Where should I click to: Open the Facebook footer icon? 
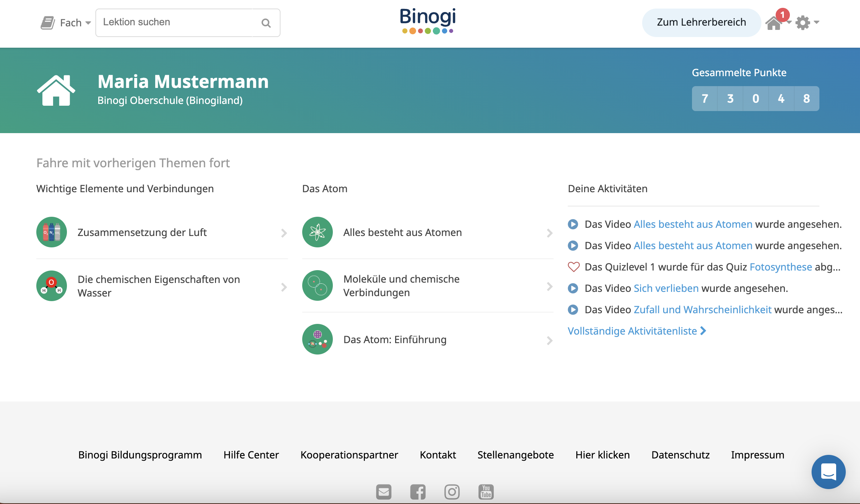418,492
